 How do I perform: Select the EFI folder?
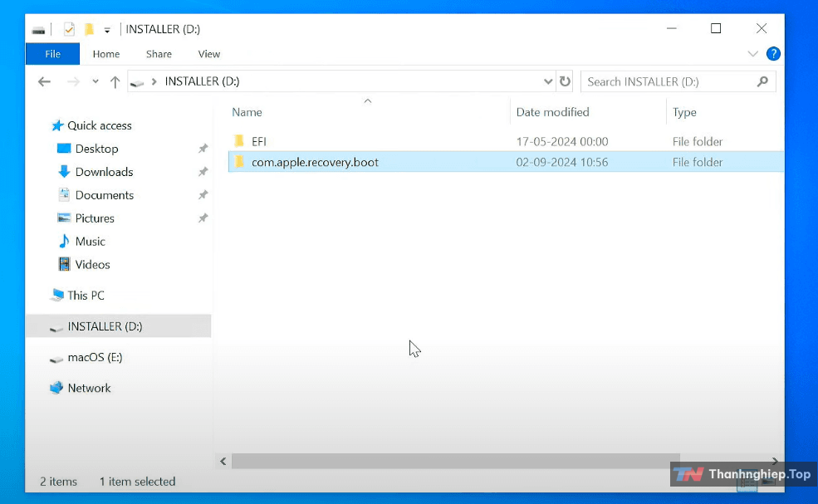pyautogui.click(x=259, y=141)
